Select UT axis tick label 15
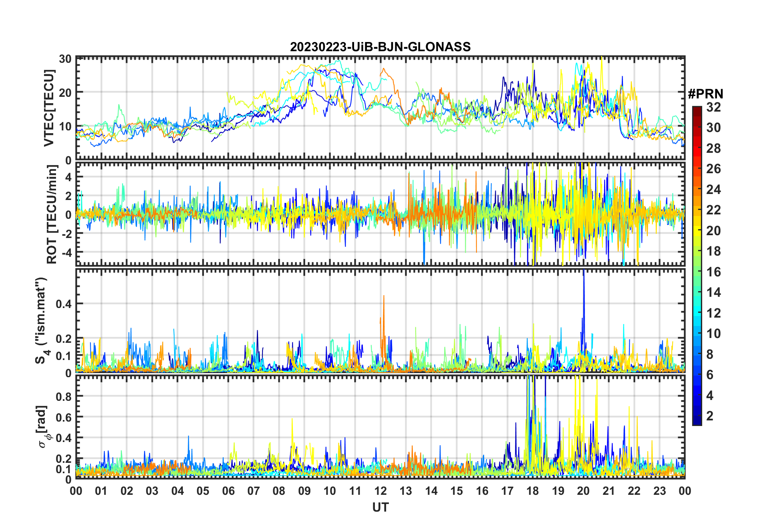The image size is (761, 532). click(457, 491)
